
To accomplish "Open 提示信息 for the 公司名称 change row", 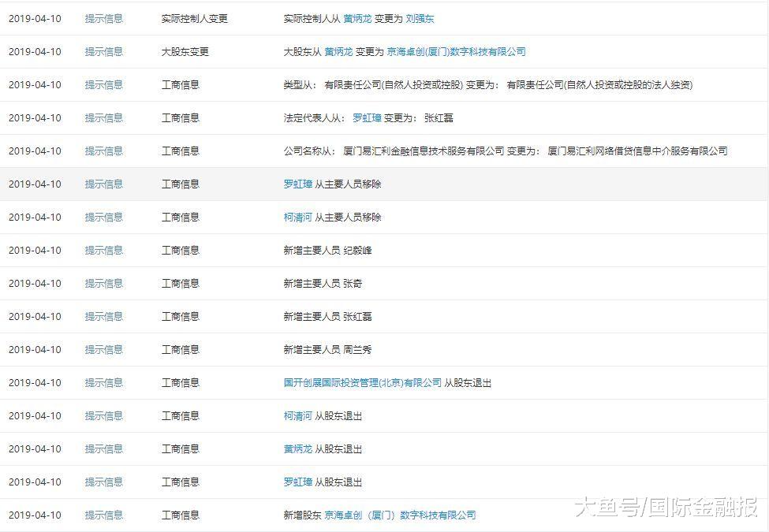I will click(x=104, y=151).
